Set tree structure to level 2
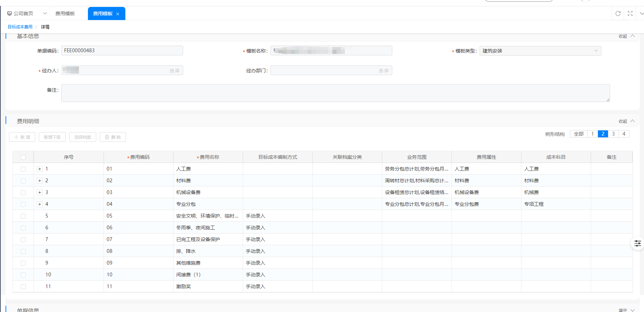The image size is (644, 312). pos(603,134)
